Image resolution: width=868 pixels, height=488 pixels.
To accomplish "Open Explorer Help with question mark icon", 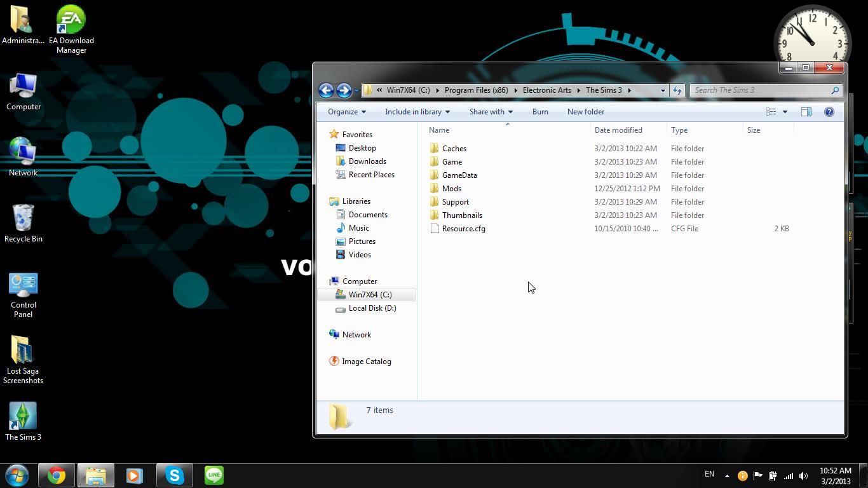I will (x=829, y=112).
